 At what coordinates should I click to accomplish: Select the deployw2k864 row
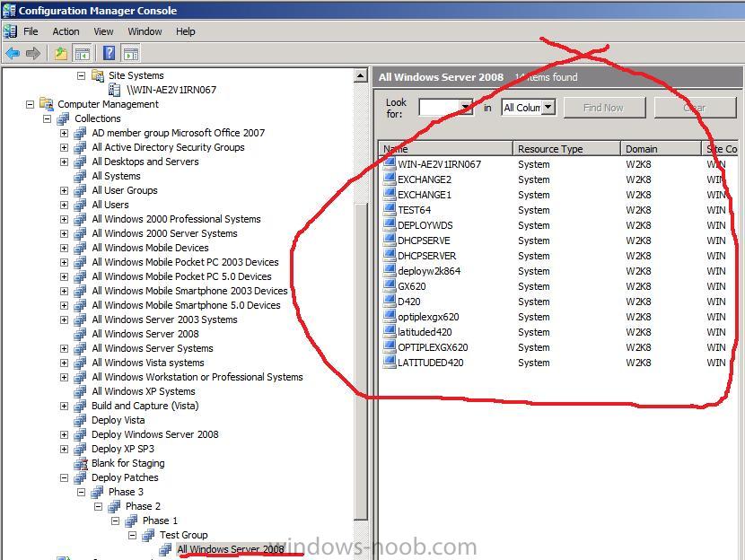(x=560, y=271)
